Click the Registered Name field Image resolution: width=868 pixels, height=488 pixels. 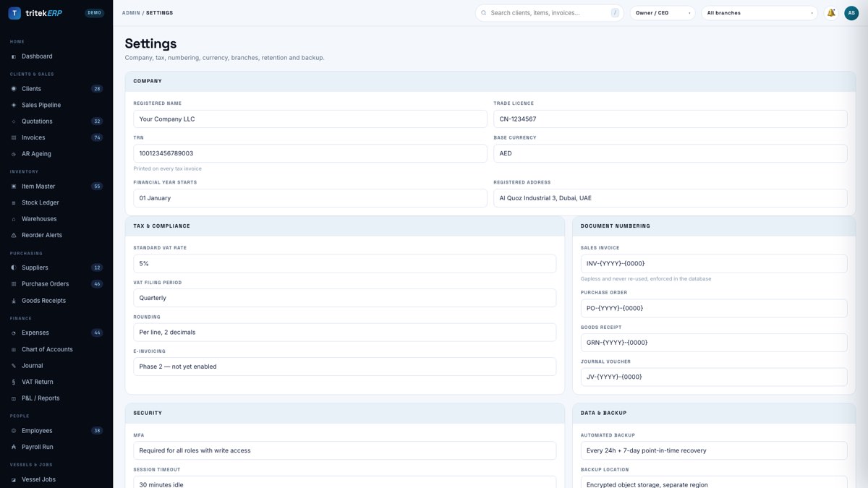pos(310,119)
